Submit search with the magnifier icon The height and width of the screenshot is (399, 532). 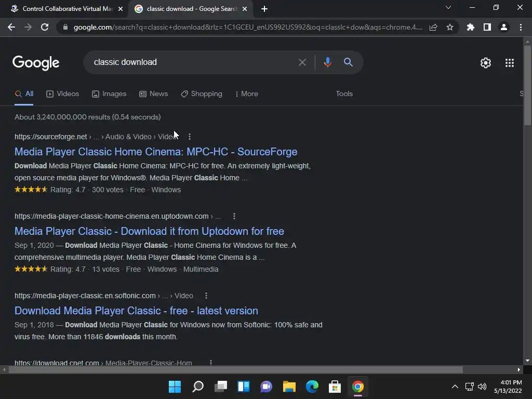348,62
